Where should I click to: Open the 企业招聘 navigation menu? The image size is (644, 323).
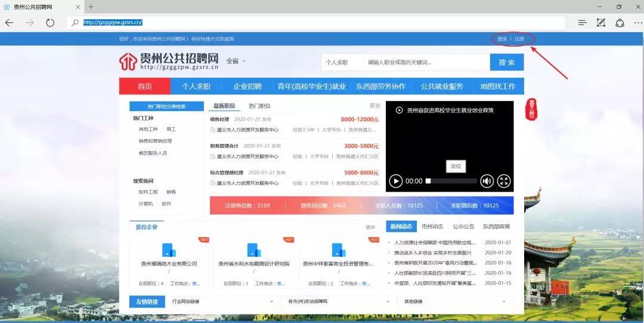[x=247, y=87]
